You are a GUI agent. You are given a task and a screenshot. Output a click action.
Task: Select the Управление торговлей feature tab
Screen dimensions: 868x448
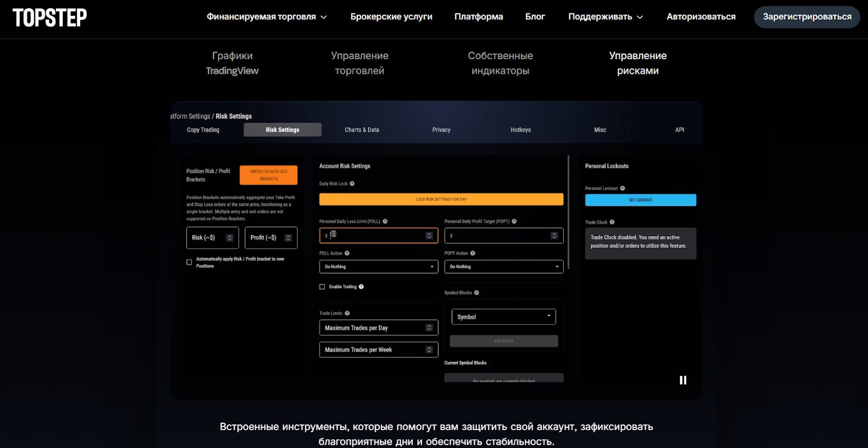(360, 63)
